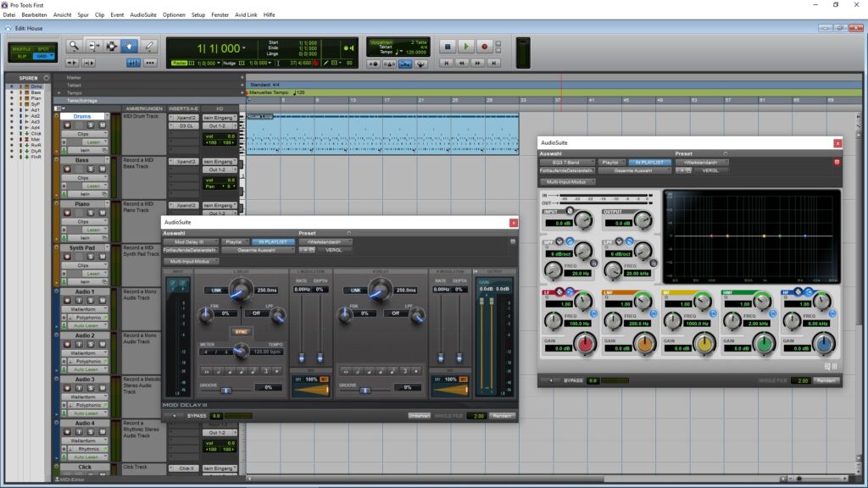Open the Fenster menu
This screenshot has height=488, width=868.
click(x=220, y=15)
